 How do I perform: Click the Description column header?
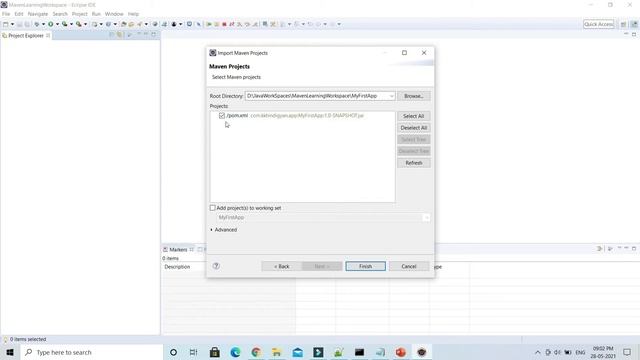point(177,267)
